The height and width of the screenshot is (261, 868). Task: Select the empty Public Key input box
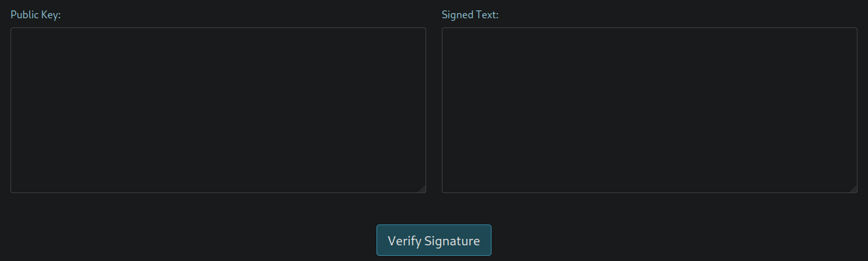(218, 110)
